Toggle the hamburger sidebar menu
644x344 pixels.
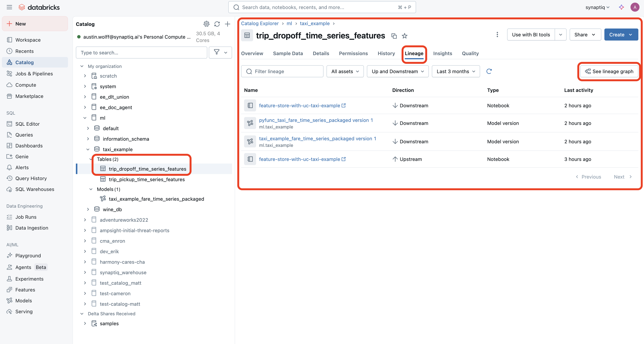9,7
